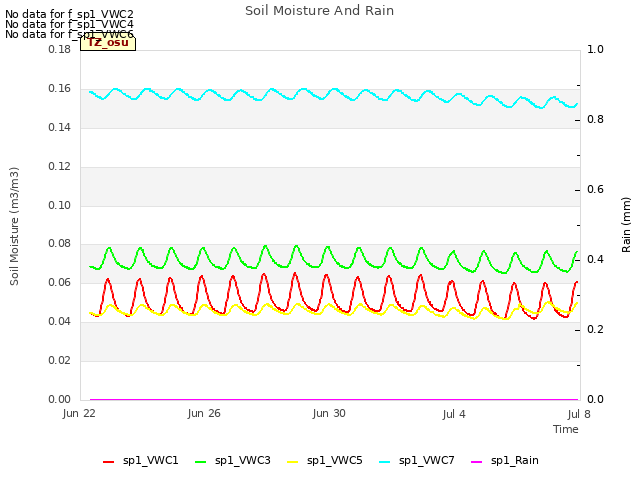The image size is (640, 480).
Task: Click the sp1_Rain legend label
Action: pyautogui.click(x=515, y=460)
